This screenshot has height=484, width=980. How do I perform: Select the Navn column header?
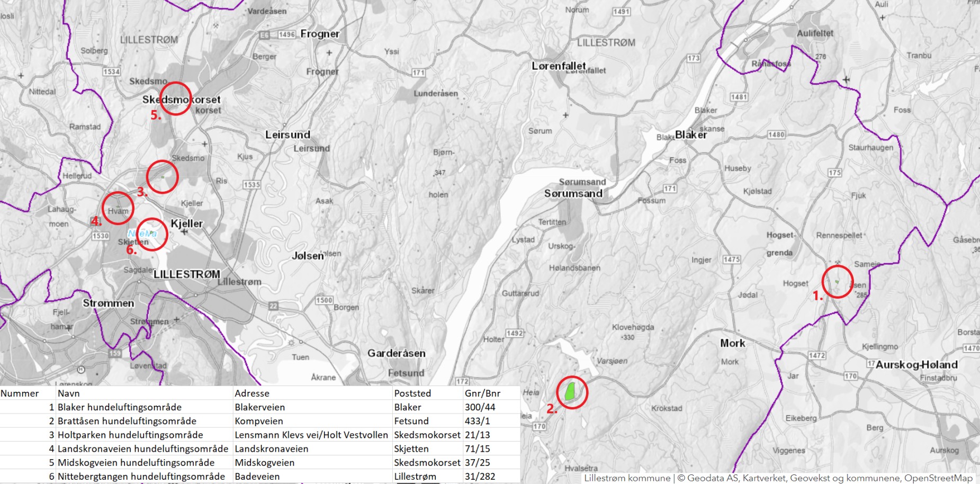tap(69, 393)
